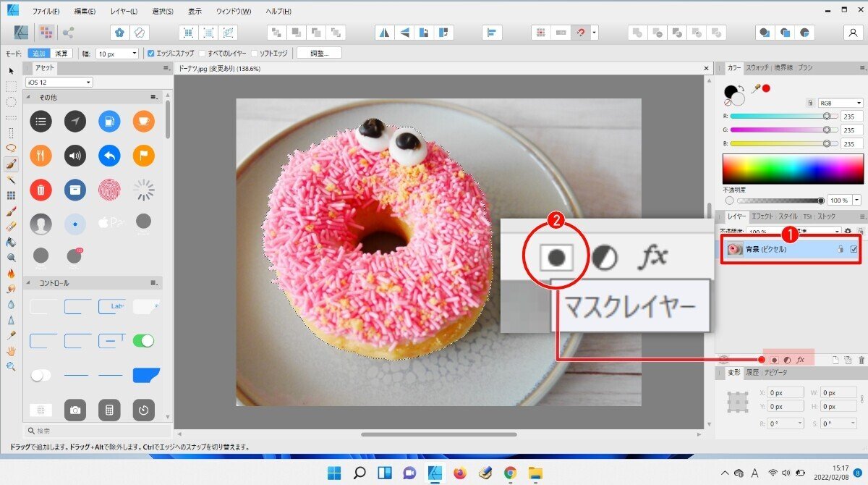Click the mask layer icon in the popup
This screenshot has width=868, height=485.
click(x=558, y=257)
